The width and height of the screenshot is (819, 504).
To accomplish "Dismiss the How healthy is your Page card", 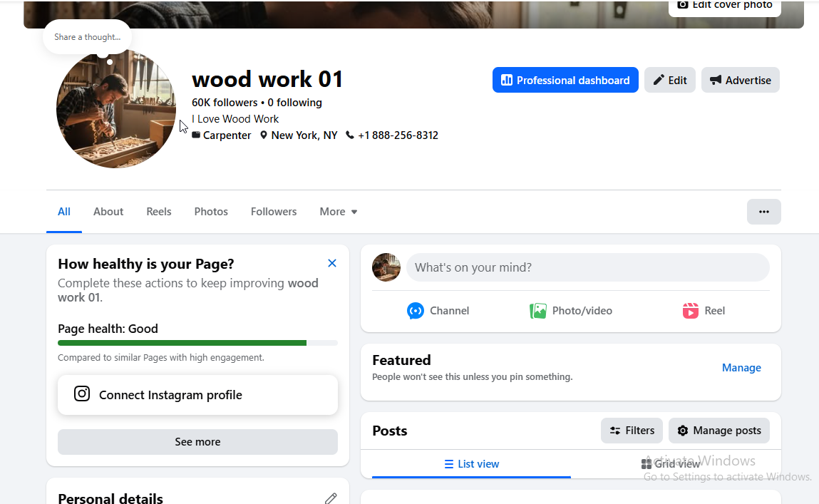I will (331, 263).
